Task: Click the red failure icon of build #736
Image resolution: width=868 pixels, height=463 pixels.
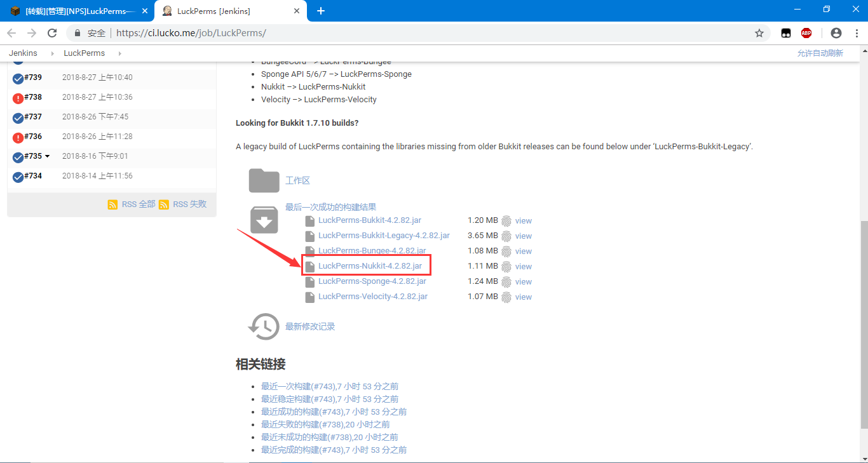Action: point(18,138)
